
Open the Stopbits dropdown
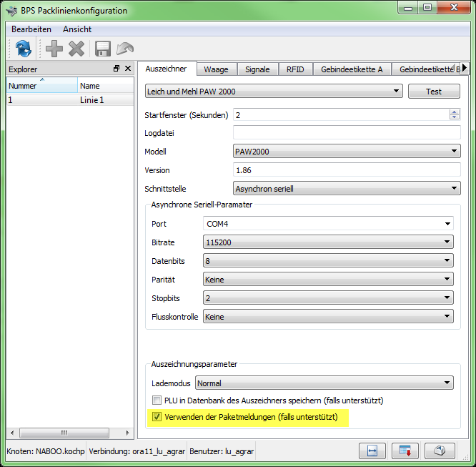click(328, 297)
